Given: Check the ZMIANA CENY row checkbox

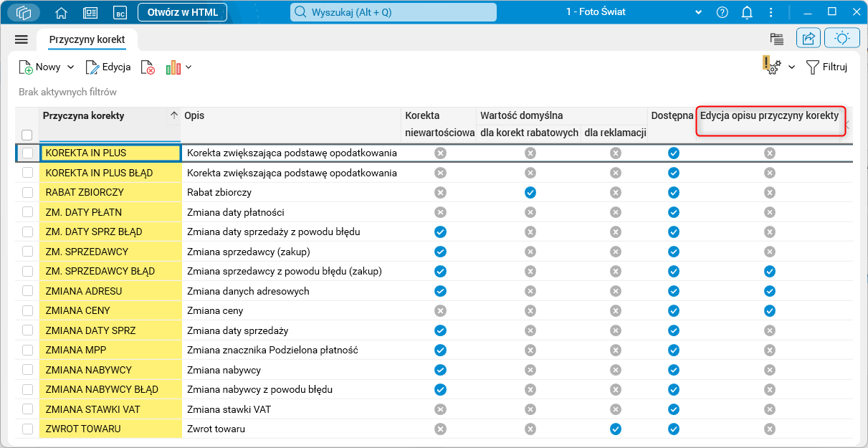Looking at the screenshot, I should click(27, 310).
